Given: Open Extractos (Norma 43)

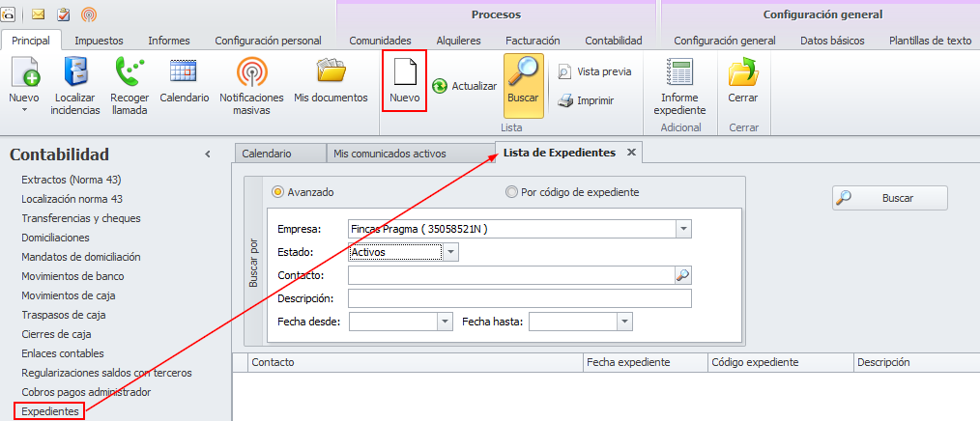Looking at the screenshot, I should coord(72,180).
